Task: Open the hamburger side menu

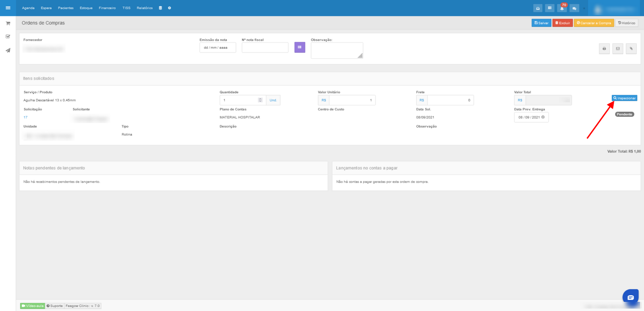Action: point(8,8)
